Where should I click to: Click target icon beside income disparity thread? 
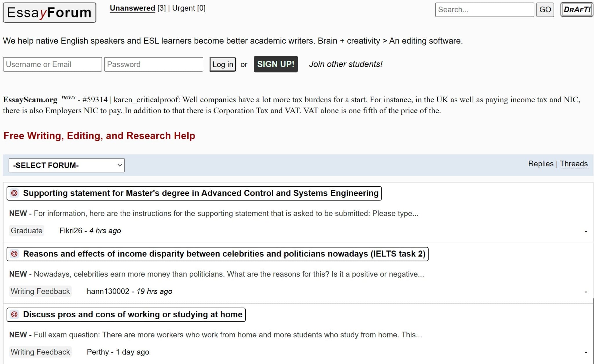[14, 254]
